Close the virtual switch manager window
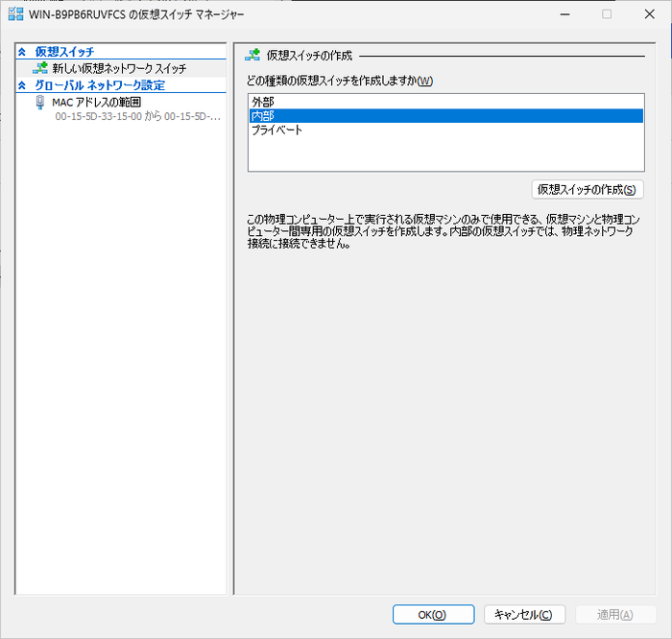 pos(650,14)
